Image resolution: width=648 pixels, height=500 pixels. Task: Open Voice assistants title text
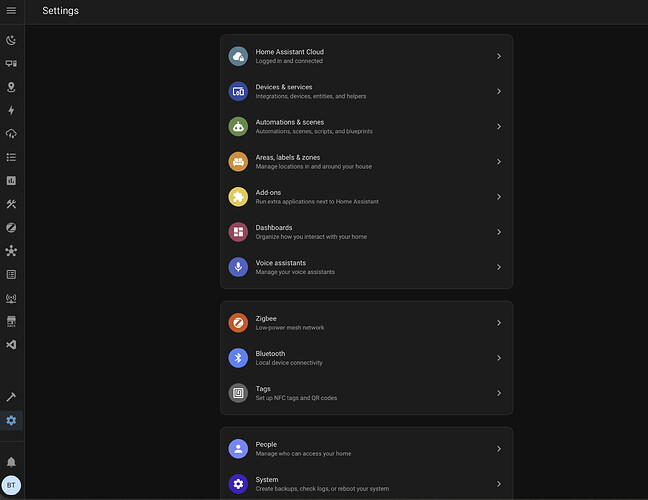tap(281, 263)
